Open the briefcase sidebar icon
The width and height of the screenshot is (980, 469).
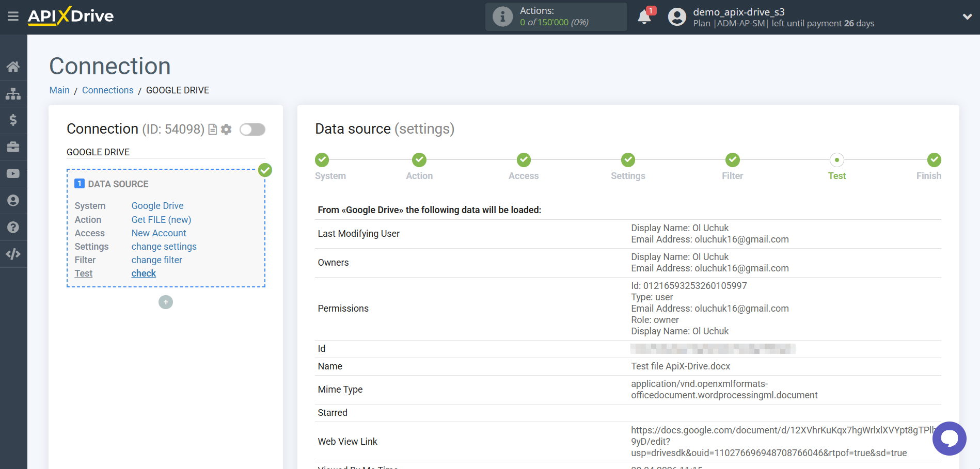[x=13, y=147]
